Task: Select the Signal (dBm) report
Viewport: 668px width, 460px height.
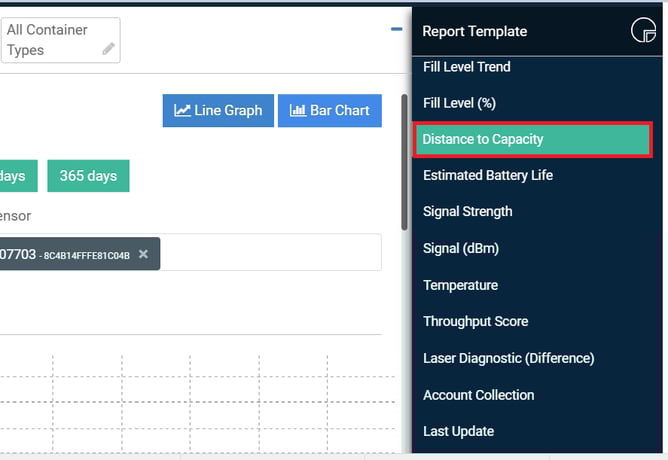Action: (x=461, y=248)
